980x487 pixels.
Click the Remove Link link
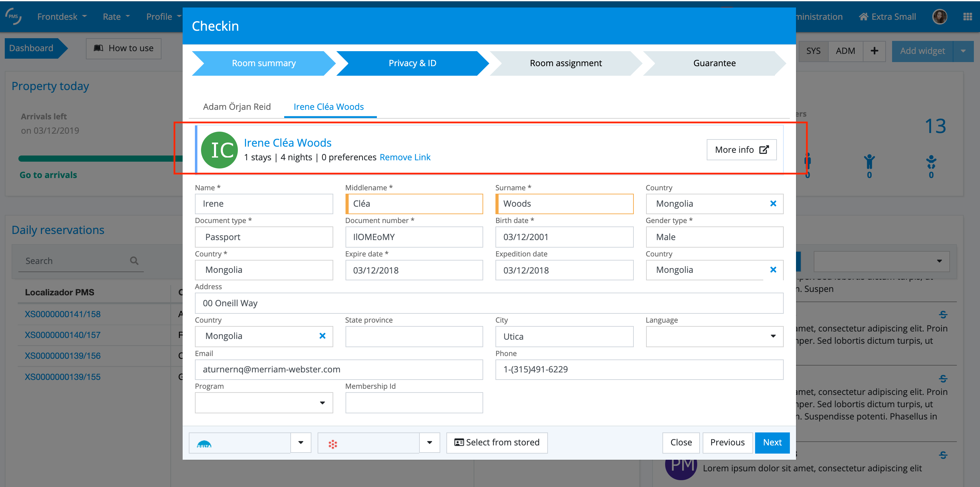tap(405, 157)
